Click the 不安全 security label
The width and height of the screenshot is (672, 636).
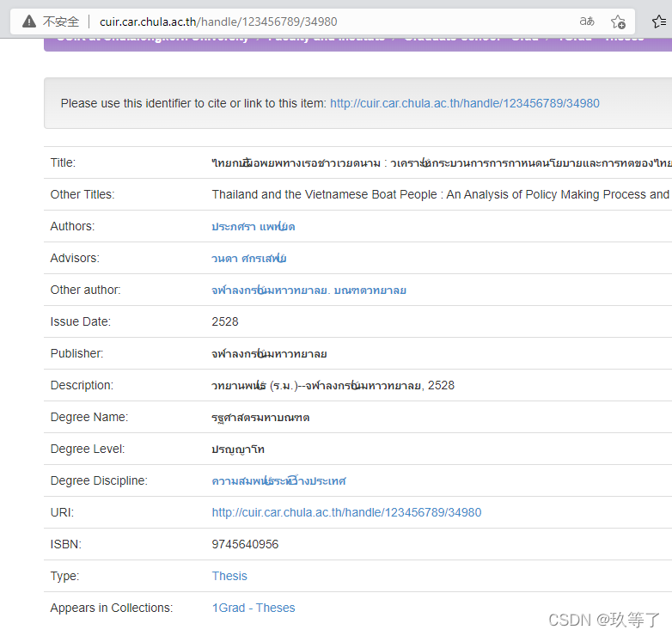pyautogui.click(x=61, y=21)
